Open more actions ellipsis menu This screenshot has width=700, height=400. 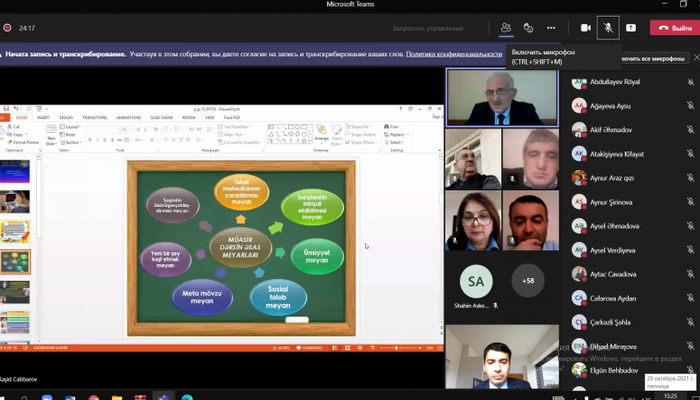pos(550,28)
